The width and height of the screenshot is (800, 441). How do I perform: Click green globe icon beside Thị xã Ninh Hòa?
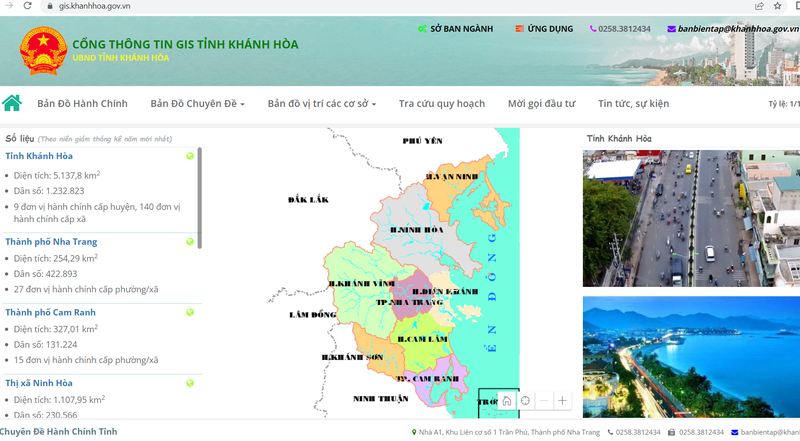[x=190, y=383]
